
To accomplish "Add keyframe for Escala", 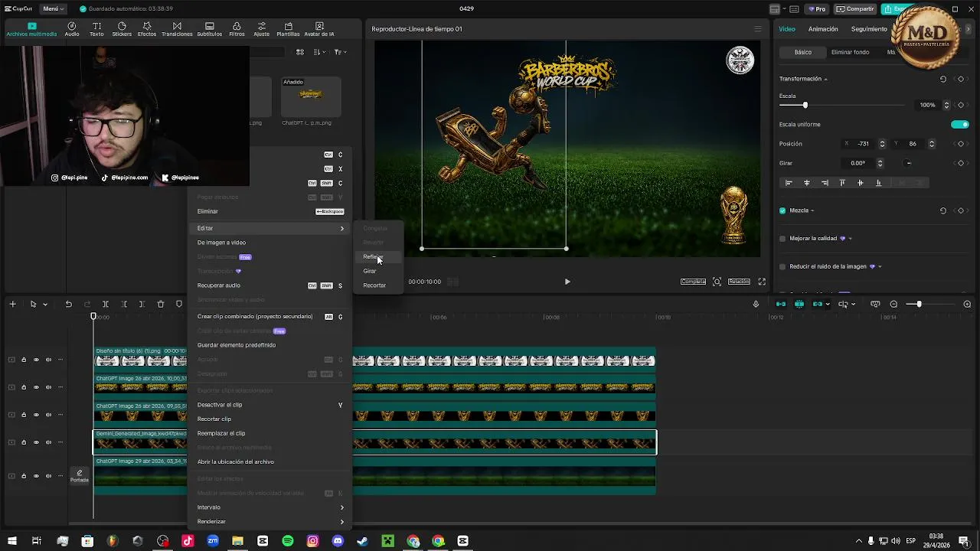I will [x=961, y=105].
